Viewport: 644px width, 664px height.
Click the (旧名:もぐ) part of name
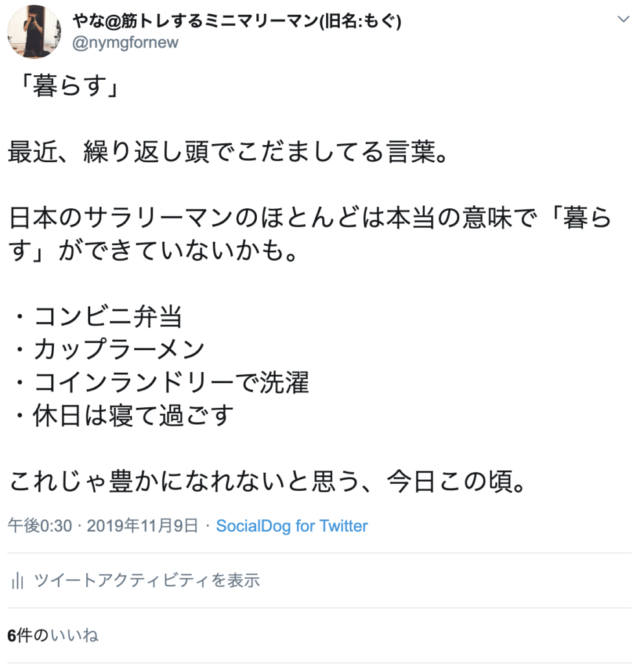click(x=360, y=21)
